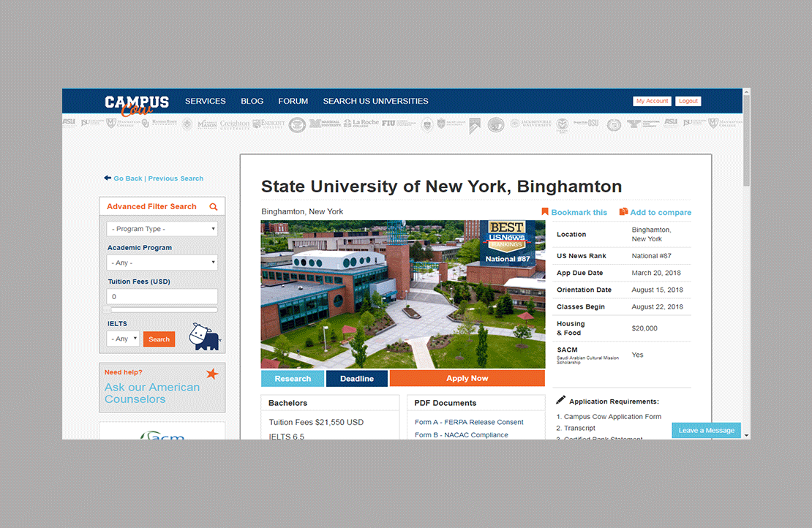
Task: Open Ask our American Counselors
Action: click(x=151, y=393)
